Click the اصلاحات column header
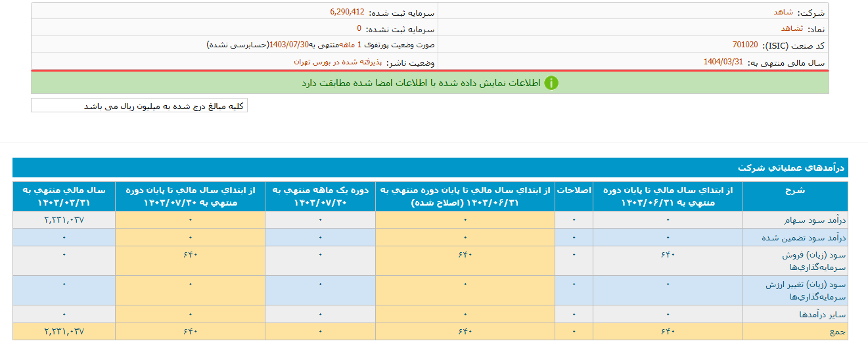The image size is (868, 358). [574, 190]
